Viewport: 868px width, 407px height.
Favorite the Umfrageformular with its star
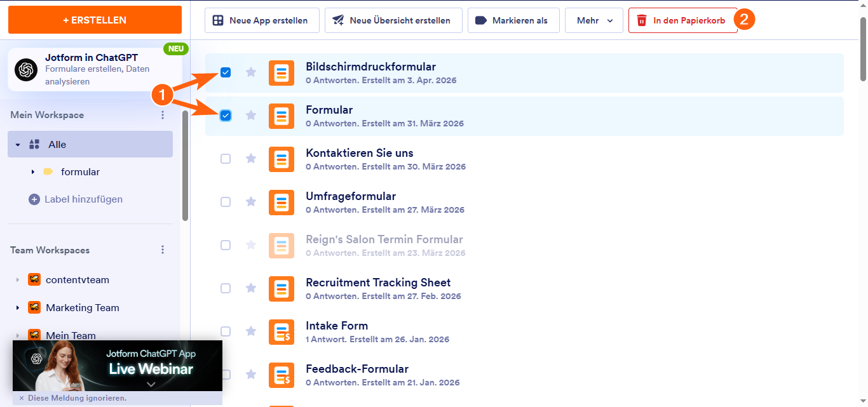click(x=251, y=202)
